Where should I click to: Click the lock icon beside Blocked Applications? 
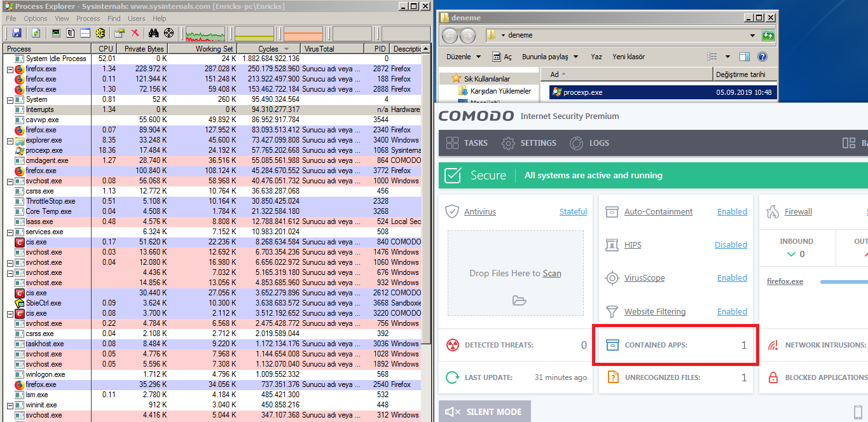pyautogui.click(x=773, y=377)
